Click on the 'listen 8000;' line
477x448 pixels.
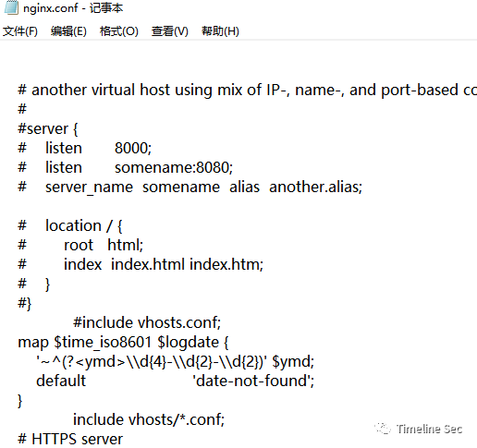[x=85, y=148]
